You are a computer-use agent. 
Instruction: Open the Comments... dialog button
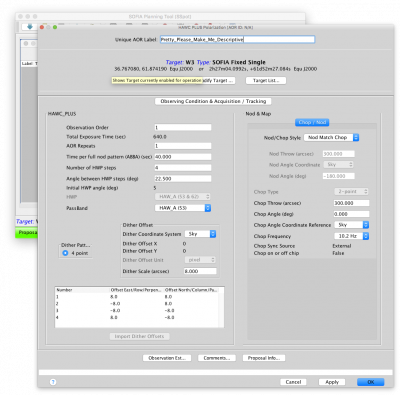pos(217,358)
